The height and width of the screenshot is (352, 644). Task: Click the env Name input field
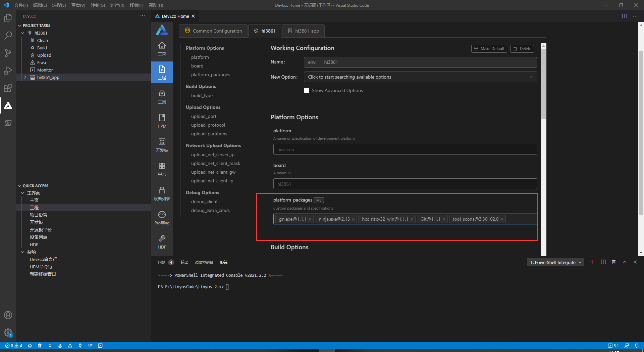point(428,62)
